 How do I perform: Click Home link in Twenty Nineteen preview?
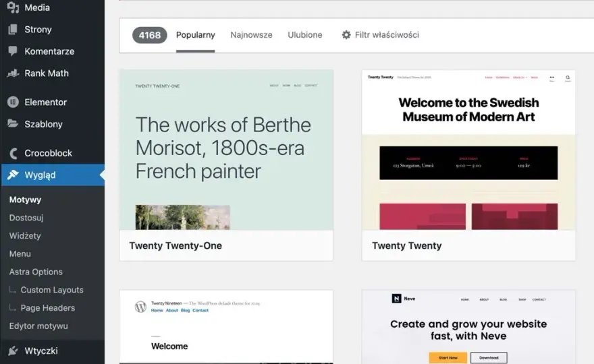coord(157,310)
